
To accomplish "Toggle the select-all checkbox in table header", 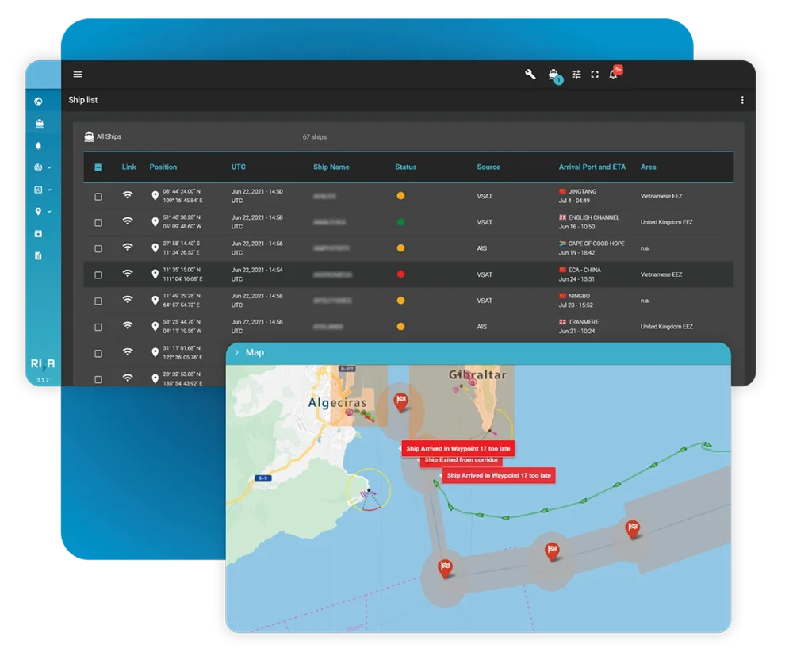I will pos(98,167).
